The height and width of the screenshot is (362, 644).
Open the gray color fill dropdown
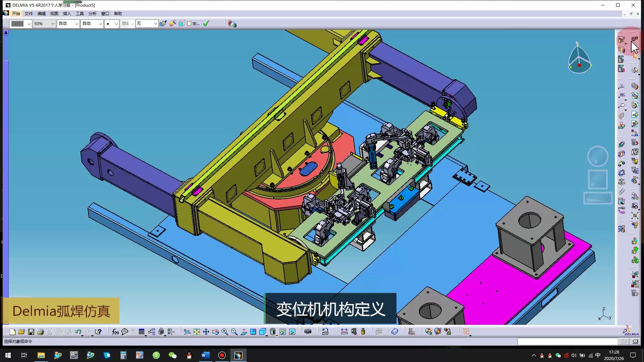(29, 24)
